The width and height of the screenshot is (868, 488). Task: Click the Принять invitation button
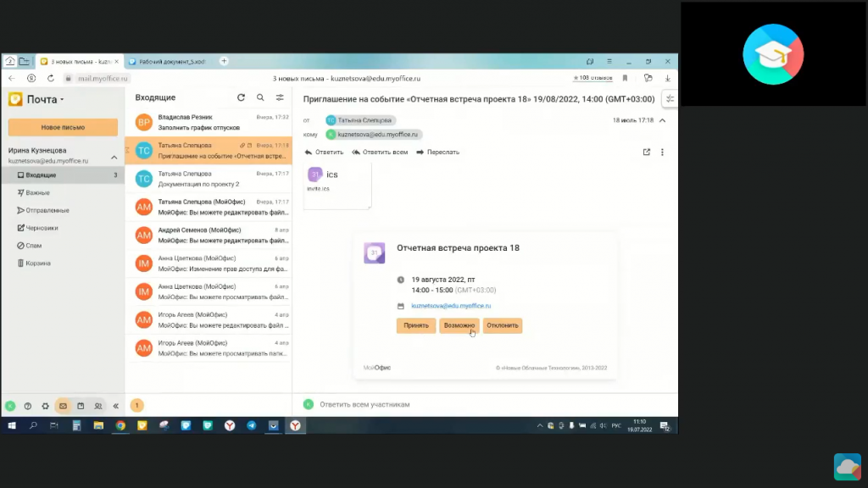415,325
